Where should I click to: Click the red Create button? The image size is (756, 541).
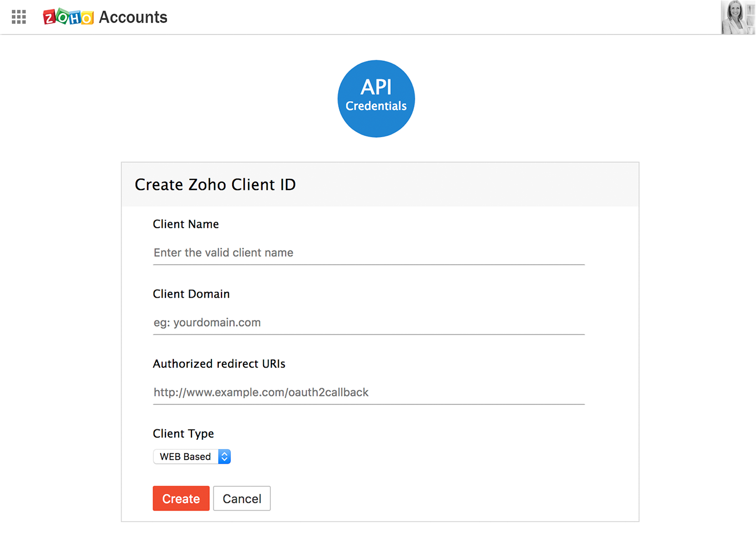click(181, 499)
